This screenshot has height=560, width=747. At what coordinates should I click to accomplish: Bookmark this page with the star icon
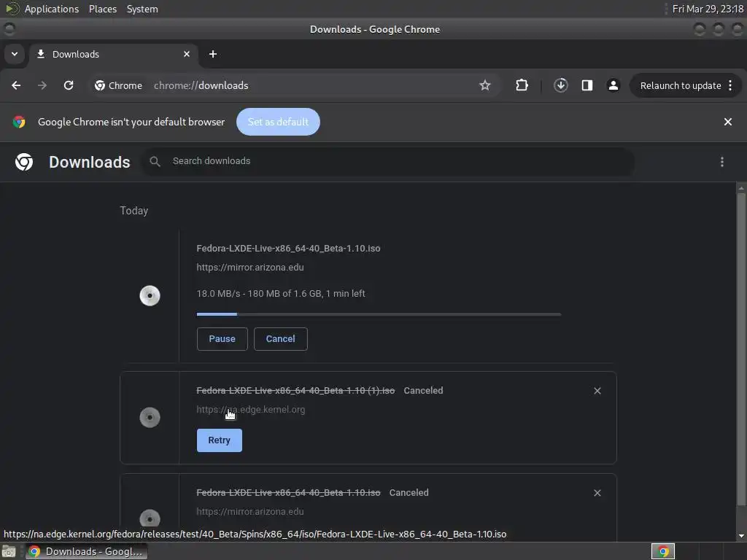pyautogui.click(x=484, y=85)
